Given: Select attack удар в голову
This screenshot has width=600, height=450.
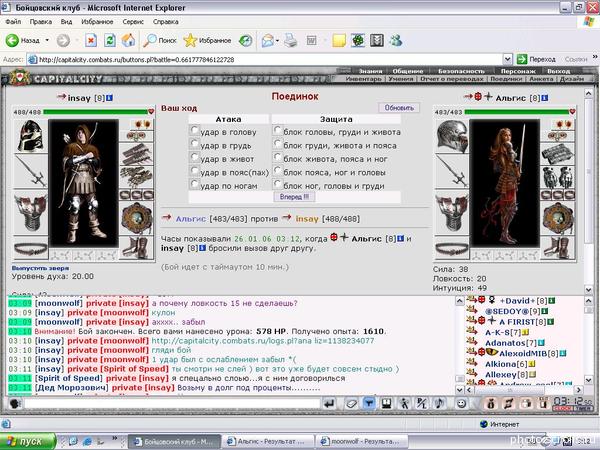Looking at the screenshot, I should pyautogui.click(x=194, y=130).
